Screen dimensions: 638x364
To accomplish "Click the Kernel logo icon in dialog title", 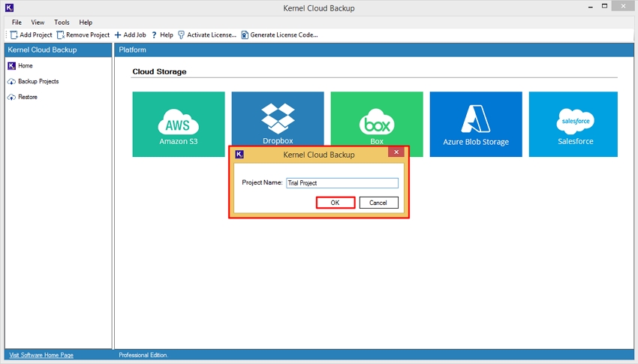I will coord(239,155).
